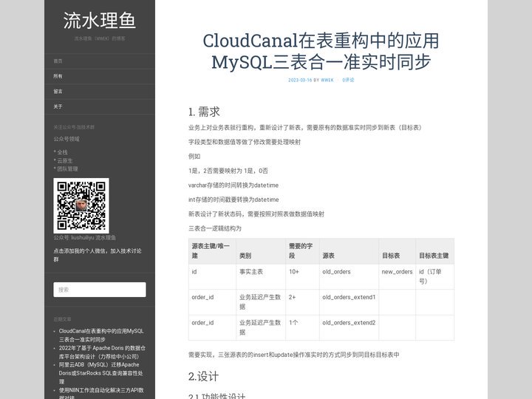This screenshot has height=399, width=532.
Task: Click sidebar text 公众号领域
Action: tap(66, 139)
